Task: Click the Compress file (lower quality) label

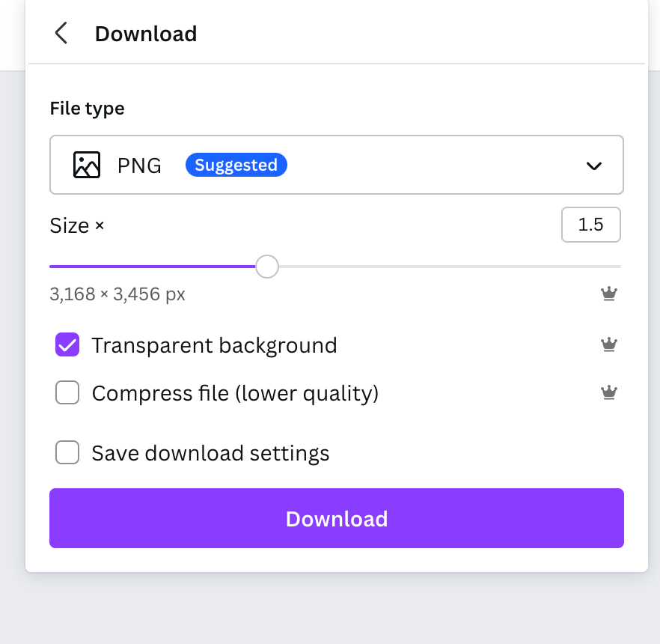Action: (235, 392)
